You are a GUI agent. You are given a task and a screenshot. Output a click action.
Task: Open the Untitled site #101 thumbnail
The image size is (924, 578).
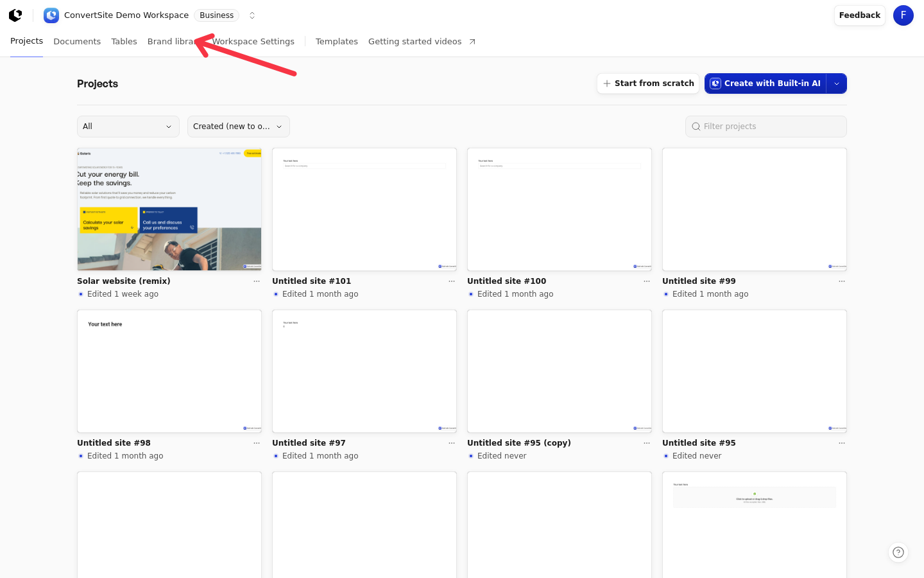coord(364,209)
